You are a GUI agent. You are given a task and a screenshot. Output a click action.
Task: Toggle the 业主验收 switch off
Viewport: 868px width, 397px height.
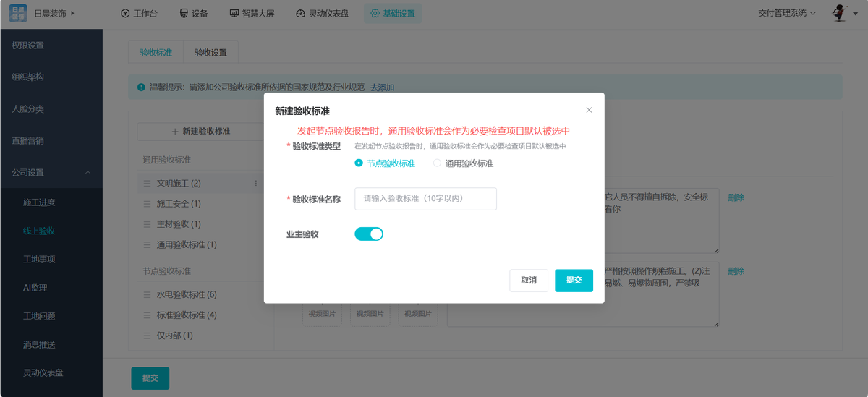pyautogui.click(x=369, y=234)
